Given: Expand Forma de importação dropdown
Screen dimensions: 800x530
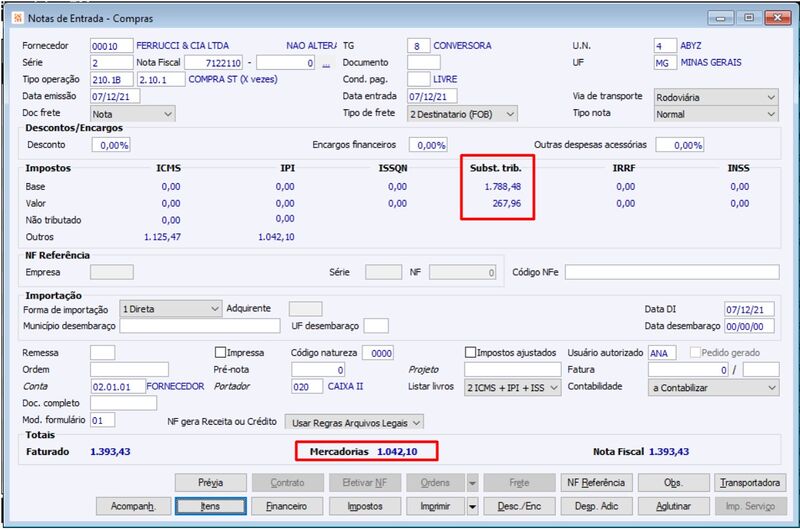Looking at the screenshot, I should coord(170,309).
